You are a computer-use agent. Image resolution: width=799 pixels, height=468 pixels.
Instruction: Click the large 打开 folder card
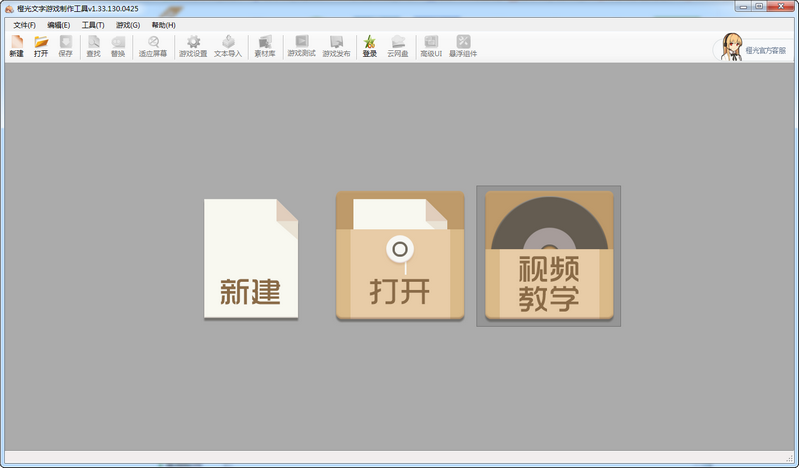400,256
